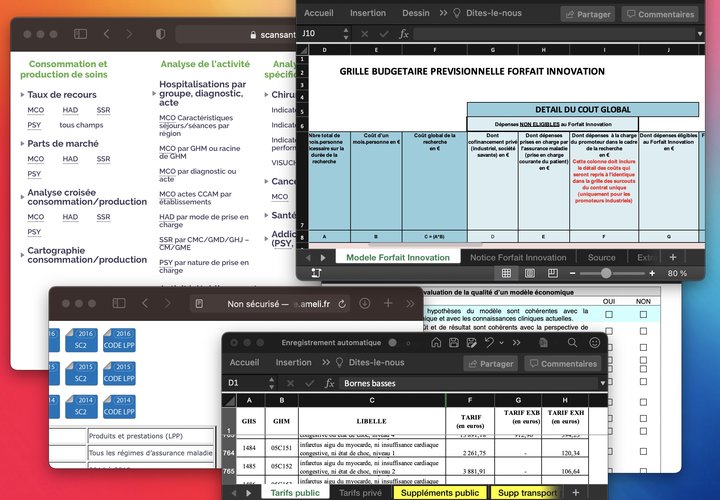The image size is (720, 500).
Task: Adjust zoom slider knob in budget Excel
Action: click(606, 273)
